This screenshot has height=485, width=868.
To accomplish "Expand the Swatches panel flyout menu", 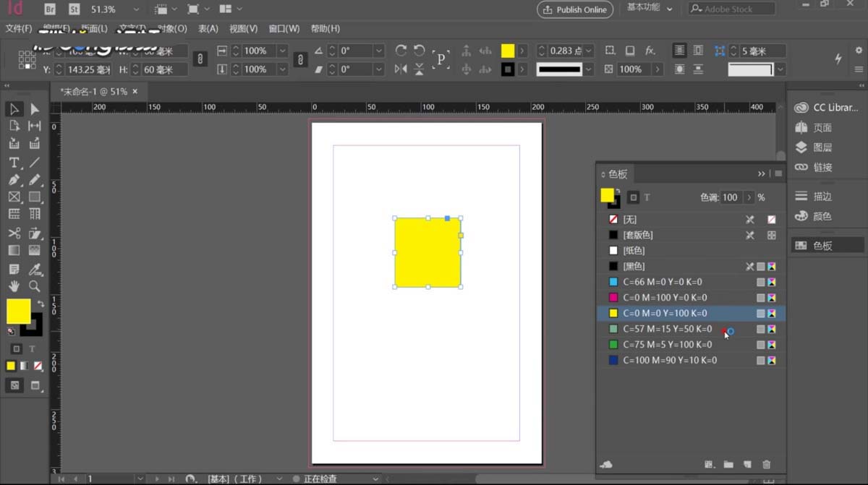I will click(778, 173).
